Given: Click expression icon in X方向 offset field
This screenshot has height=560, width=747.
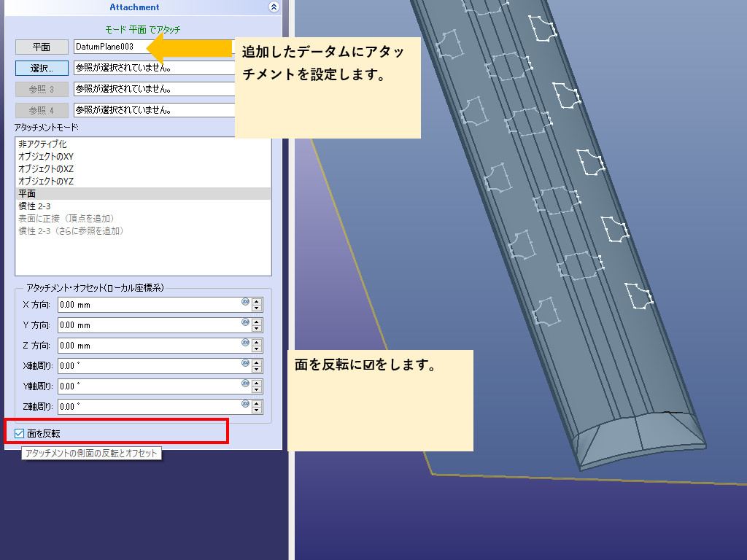Looking at the screenshot, I should [245, 302].
